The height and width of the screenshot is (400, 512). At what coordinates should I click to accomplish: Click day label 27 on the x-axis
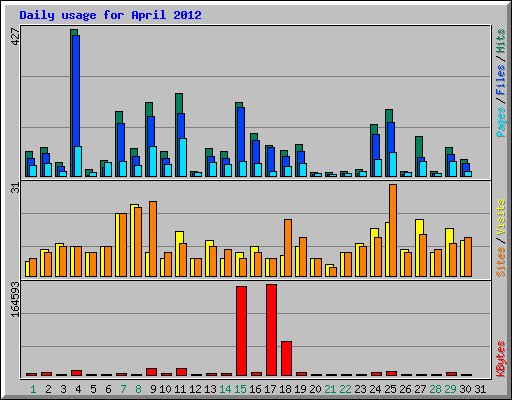click(x=420, y=389)
